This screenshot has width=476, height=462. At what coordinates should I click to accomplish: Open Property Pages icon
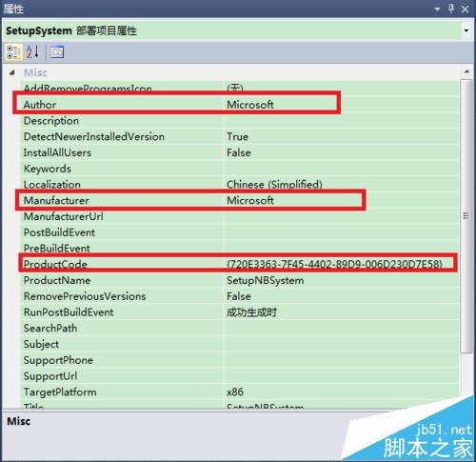[x=57, y=51]
